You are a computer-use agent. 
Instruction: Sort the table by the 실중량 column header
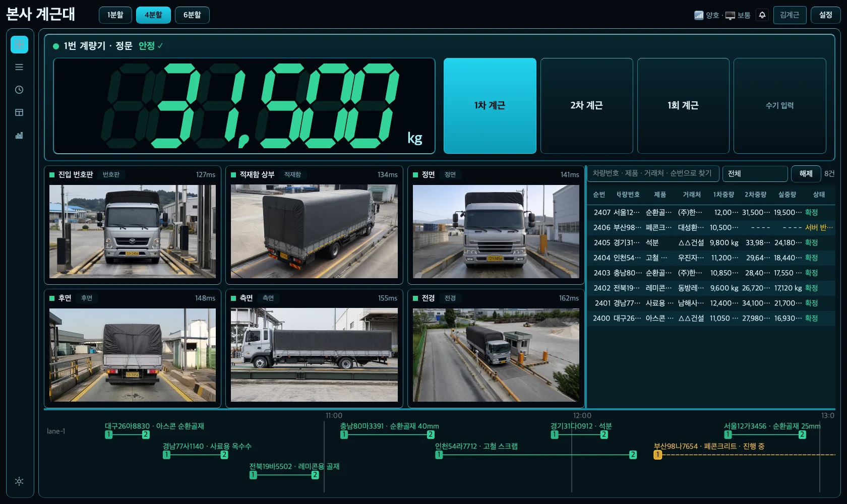pyautogui.click(x=787, y=195)
